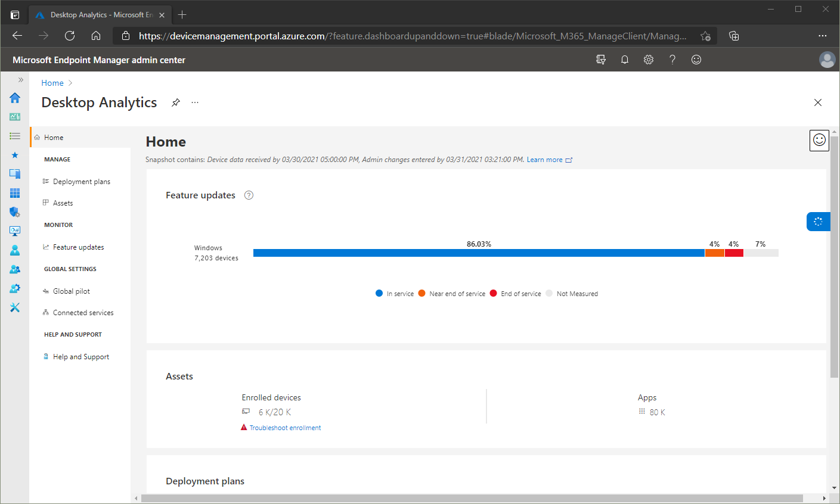Open Users icon in left rail
The height and width of the screenshot is (504, 840).
[x=15, y=250]
